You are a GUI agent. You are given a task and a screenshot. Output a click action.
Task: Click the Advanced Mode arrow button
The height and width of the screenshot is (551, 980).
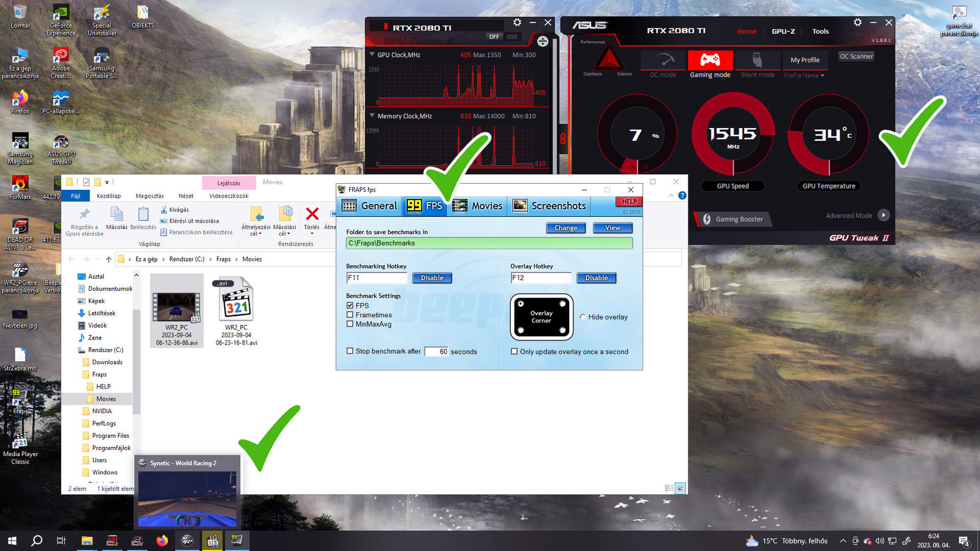pos(883,215)
